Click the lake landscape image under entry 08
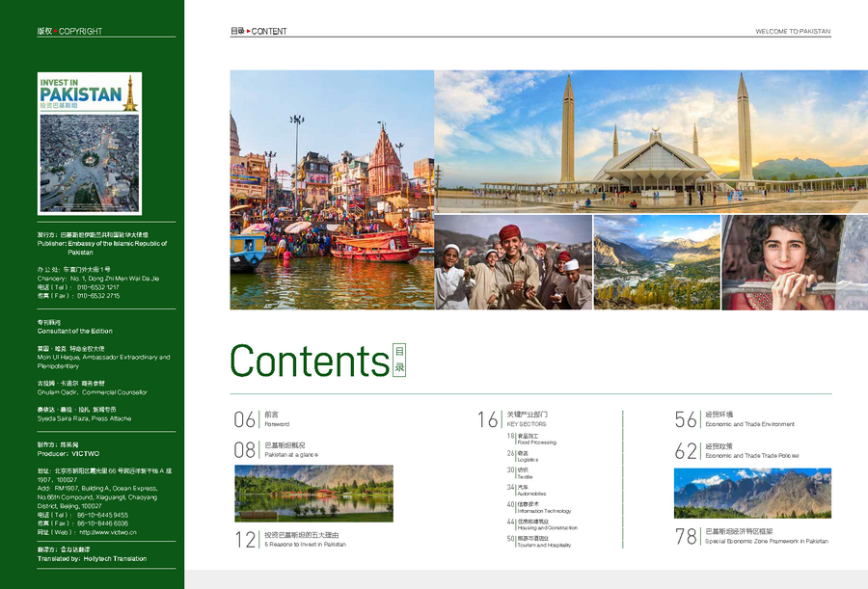This screenshot has height=589, width=868. 313,494
